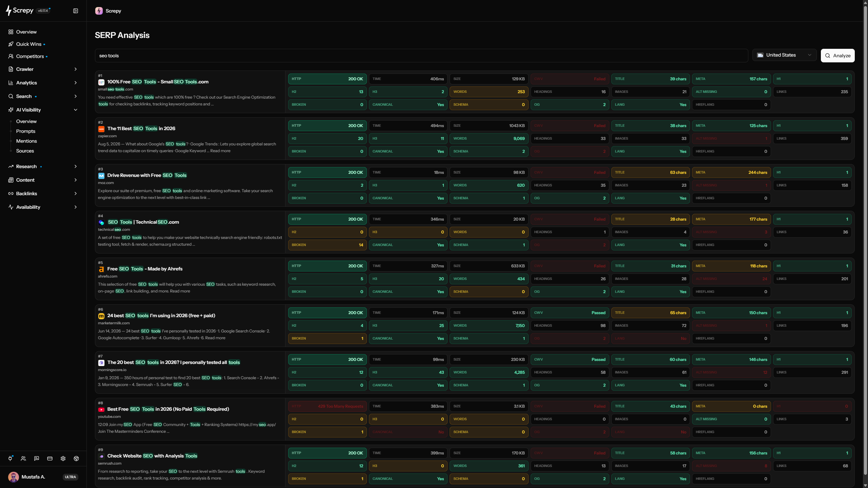Image resolution: width=868 pixels, height=488 pixels.
Task: Collapse the AI Visibility menu chevron
Action: point(76,110)
